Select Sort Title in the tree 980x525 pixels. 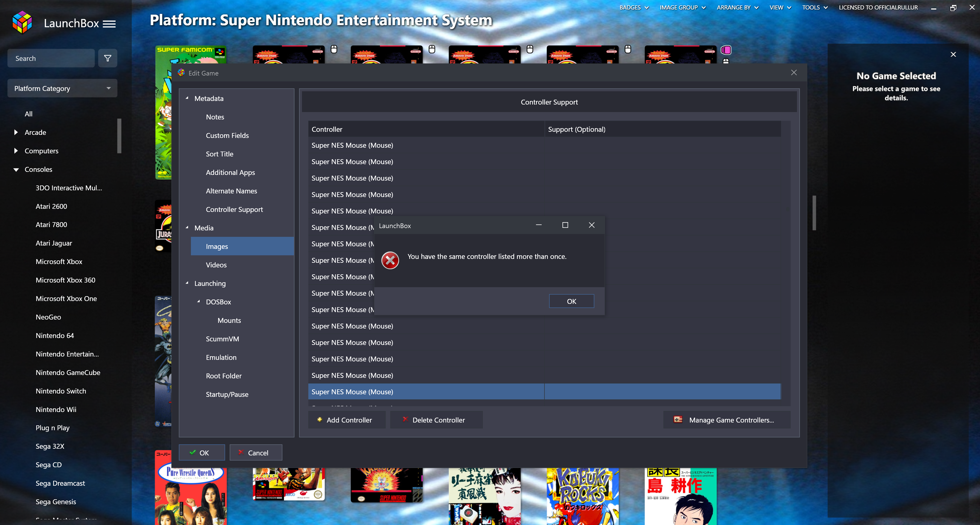pyautogui.click(x=219, y=154)
